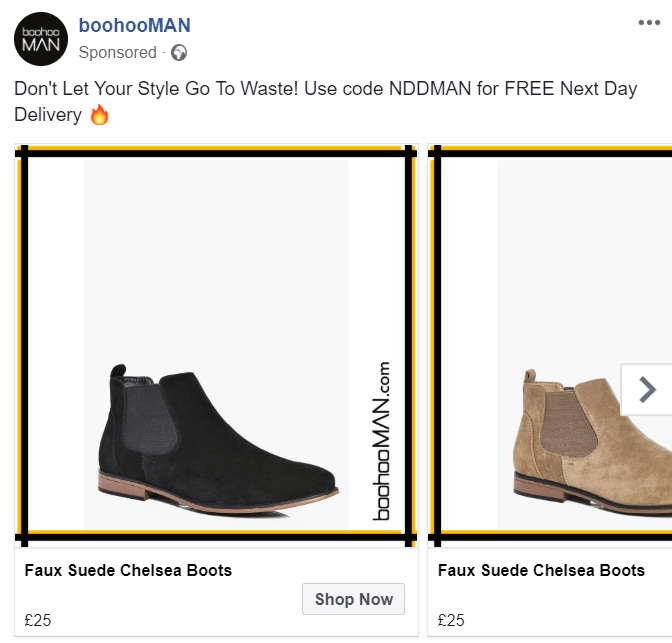
Task: Click the fire emoji in the caption
Action: click(99, 115)
